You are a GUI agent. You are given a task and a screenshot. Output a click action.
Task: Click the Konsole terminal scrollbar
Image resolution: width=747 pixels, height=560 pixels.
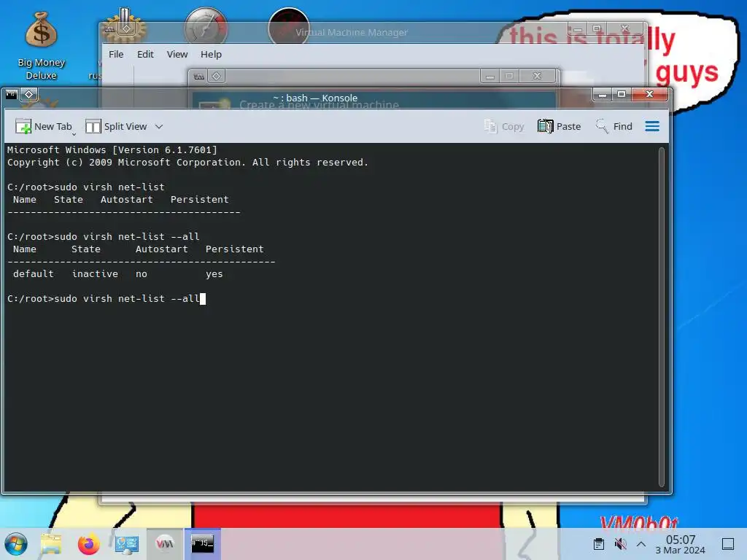pyautogui.click(x=661, y=317)
